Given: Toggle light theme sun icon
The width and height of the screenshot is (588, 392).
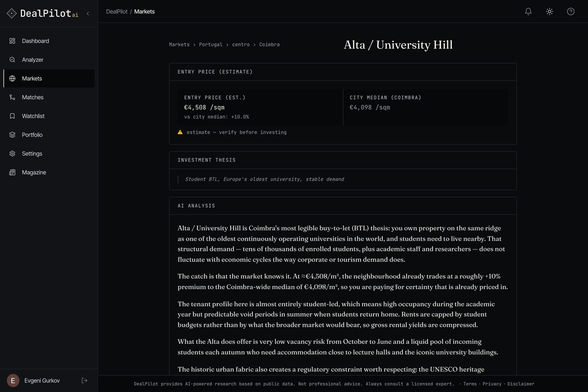Looking at the screenshot, I should tap(549, 11).
